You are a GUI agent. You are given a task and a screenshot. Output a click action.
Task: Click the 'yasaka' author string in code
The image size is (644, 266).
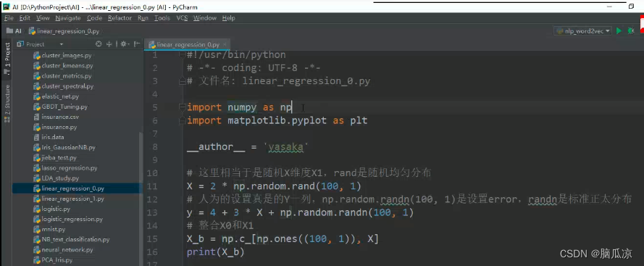point(285,147)
